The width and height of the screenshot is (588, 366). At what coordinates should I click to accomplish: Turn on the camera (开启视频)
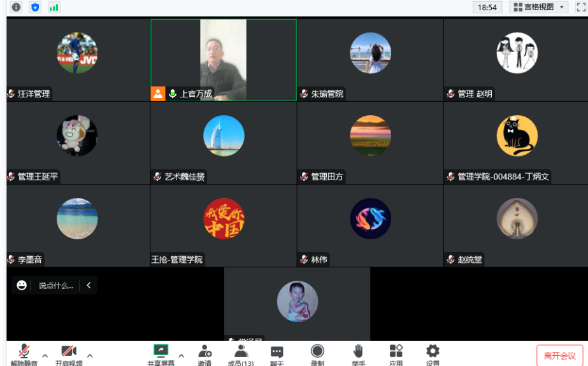pyautogui.click(x=69, y=353)
